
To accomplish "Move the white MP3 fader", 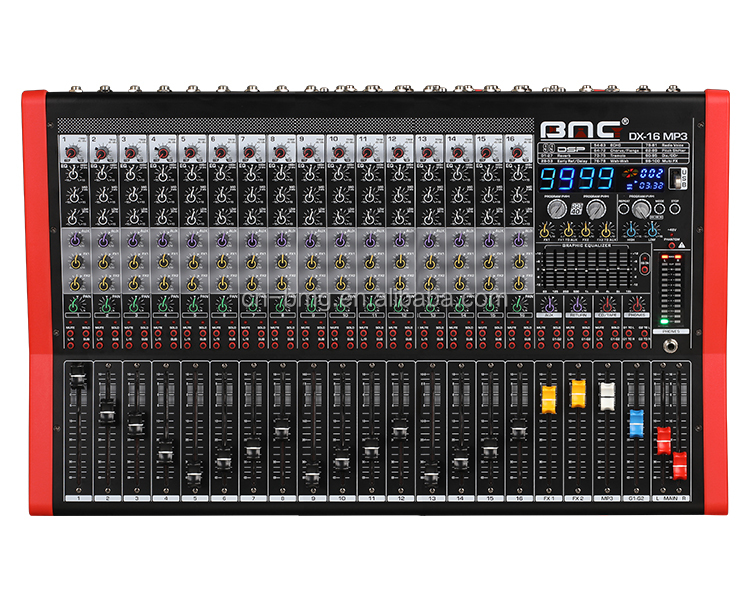I will point(607,397).
